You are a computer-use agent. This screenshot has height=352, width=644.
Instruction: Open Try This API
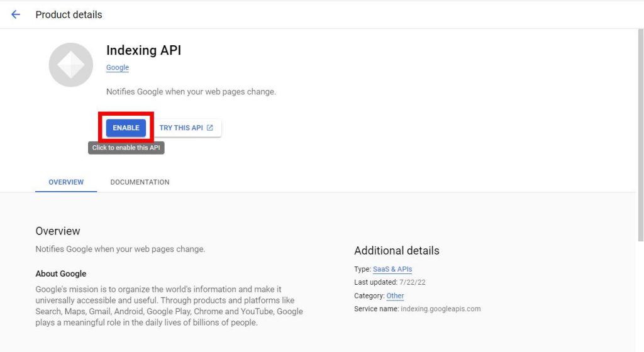click(186, 128)
